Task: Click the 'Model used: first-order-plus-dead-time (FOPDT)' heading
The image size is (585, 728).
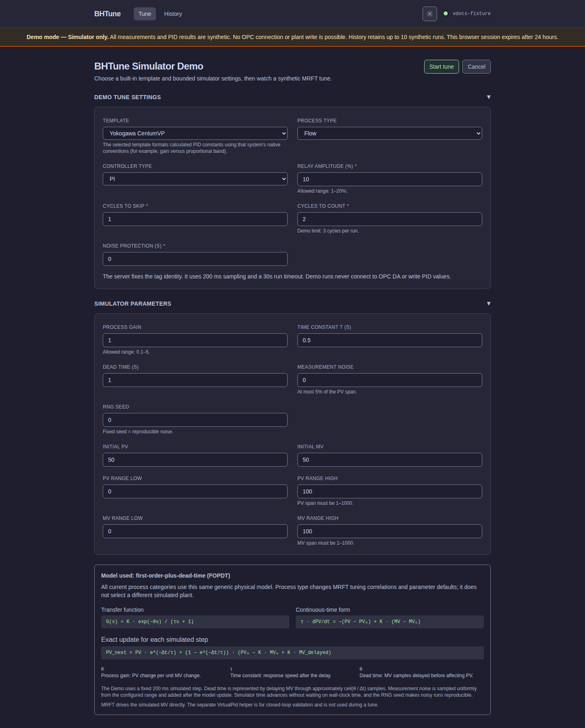Action: tap(166, 576)
